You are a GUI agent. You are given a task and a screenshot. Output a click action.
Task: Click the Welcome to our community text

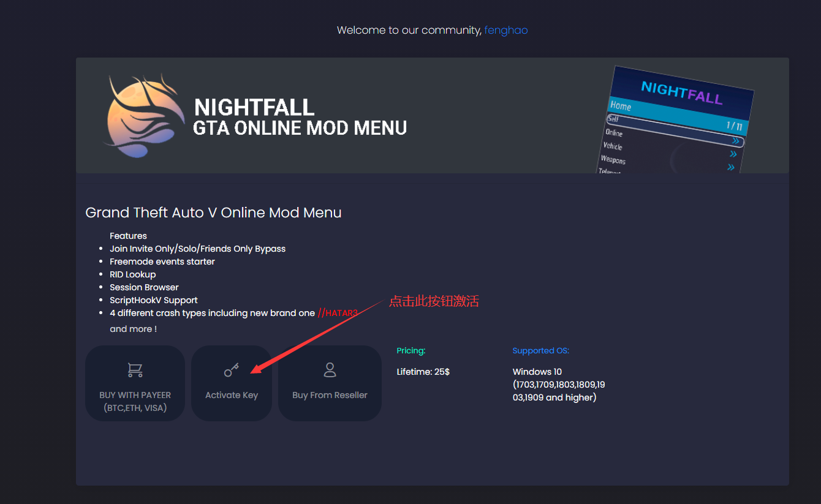point(409,30)
